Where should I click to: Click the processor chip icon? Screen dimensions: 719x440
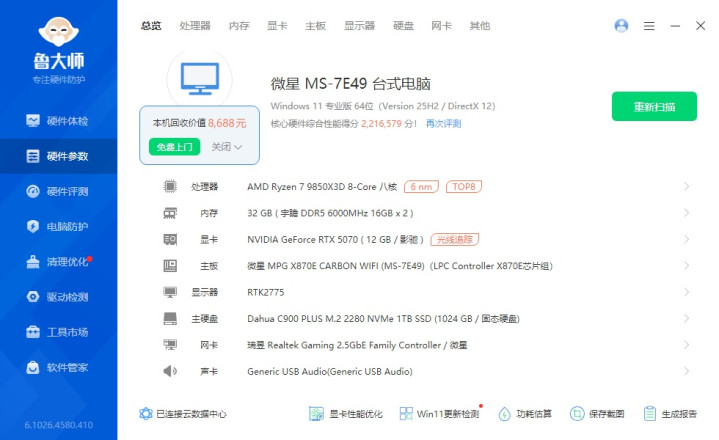pyautogui.click(x=170, y=187)
